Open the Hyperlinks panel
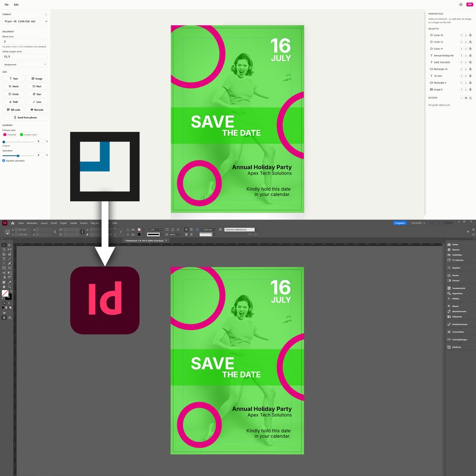Screen dimensions: 476x476 coord(455,293)
